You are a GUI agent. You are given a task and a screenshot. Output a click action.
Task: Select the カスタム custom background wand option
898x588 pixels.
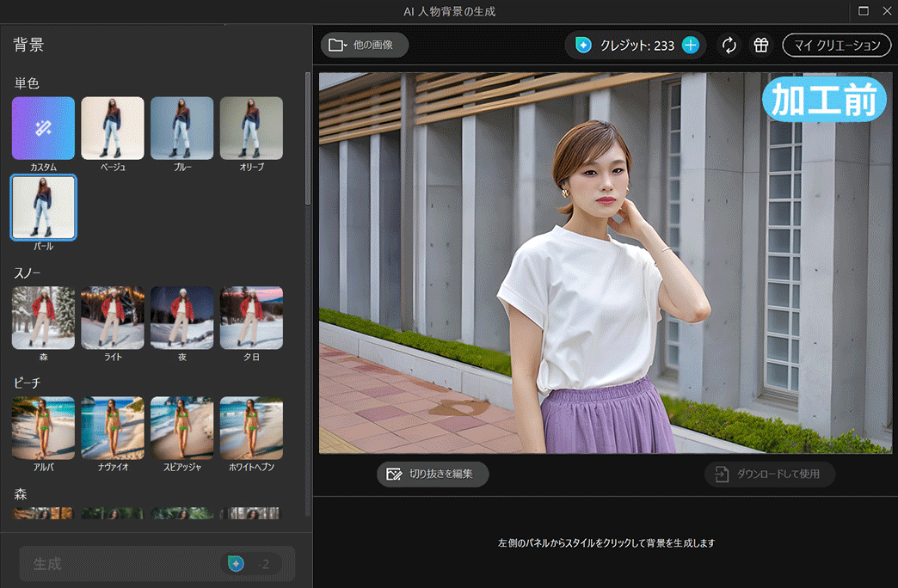pyautogui.click(x=43, y=127)
